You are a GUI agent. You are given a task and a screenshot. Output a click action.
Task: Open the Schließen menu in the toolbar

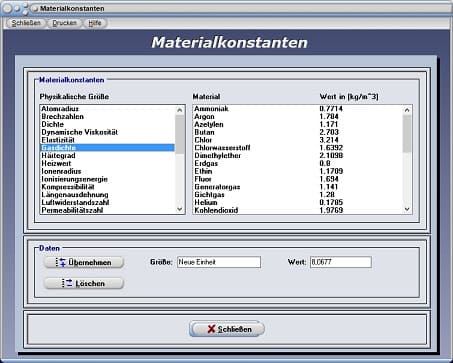[26, 23]
